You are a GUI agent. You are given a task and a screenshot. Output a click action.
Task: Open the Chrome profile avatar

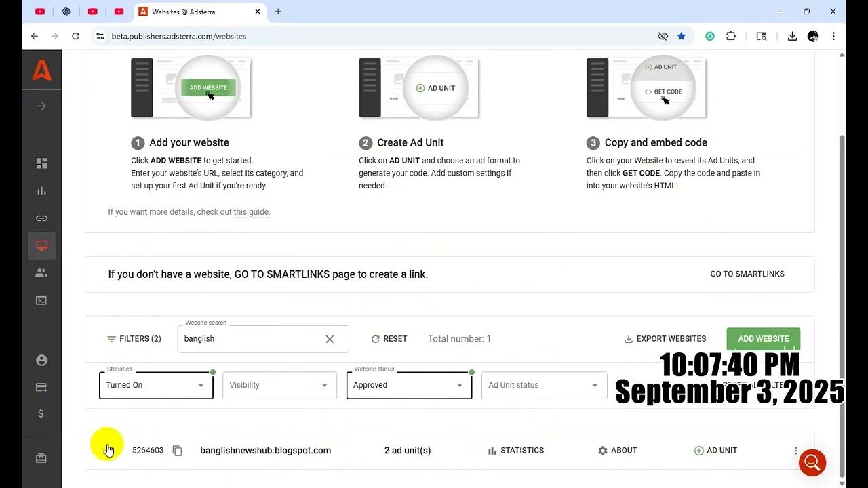(x=813, y=36)
